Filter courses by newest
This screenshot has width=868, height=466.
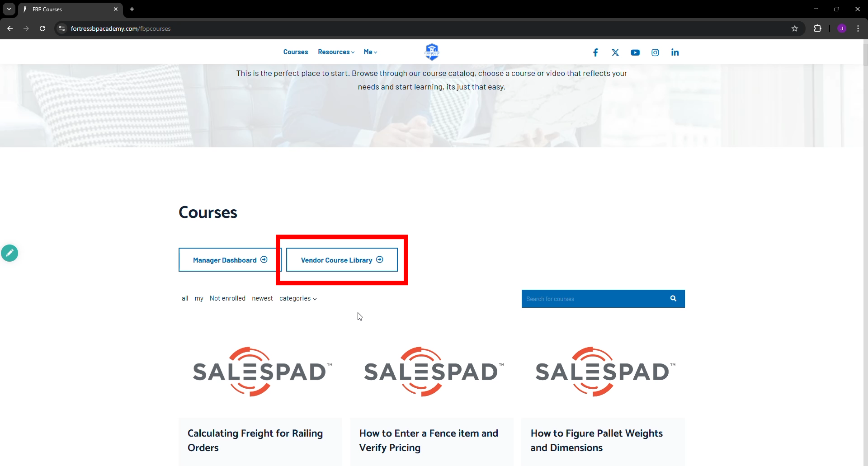262,298
